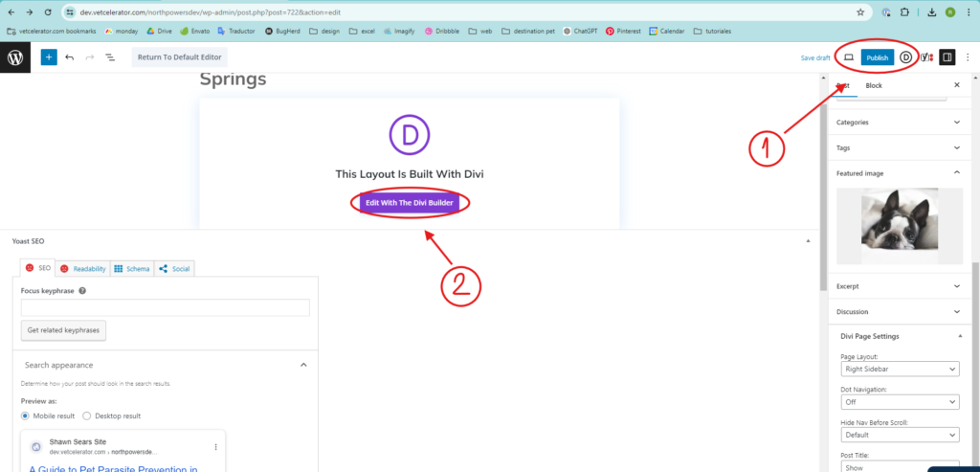980x472 pixels.
Task: Open the Page Layout dropdown
Action: click(x=899, y=369)
